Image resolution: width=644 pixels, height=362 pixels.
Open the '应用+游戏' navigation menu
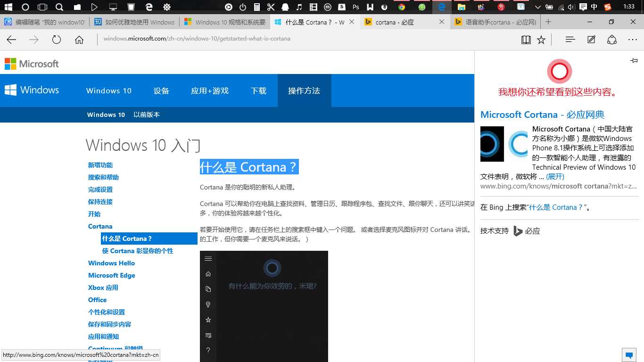[x=210, y=90]
